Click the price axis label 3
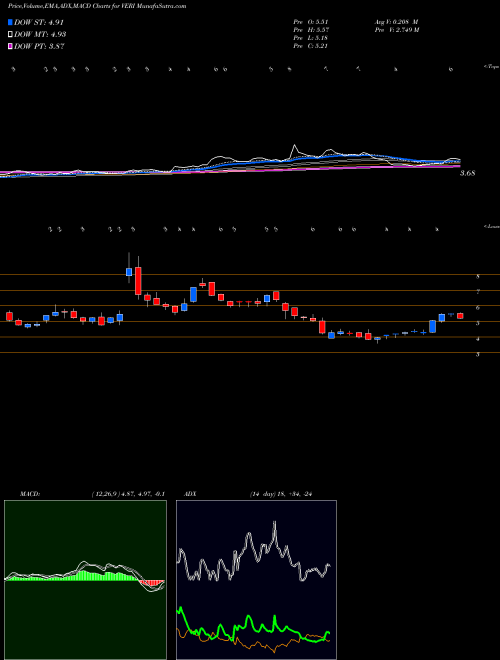Image resolution: width=500 pixels, height=660 pixels. [478, 355]
